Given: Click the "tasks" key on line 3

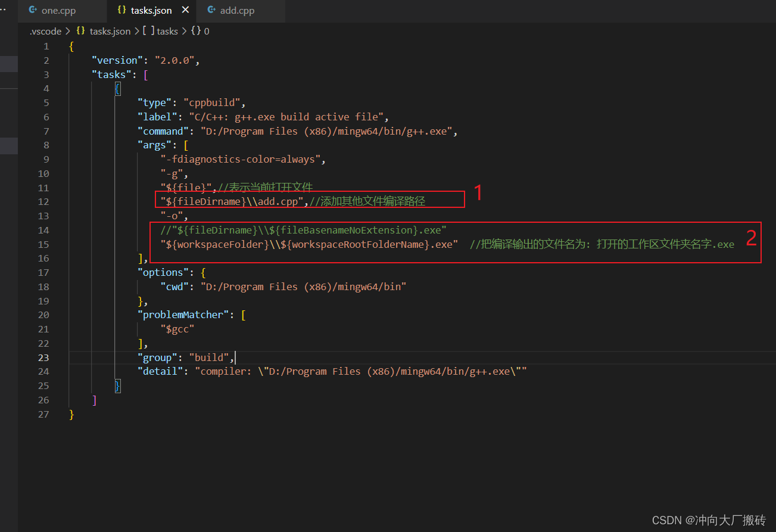Looking at the screenshot, I should point(111,74).
